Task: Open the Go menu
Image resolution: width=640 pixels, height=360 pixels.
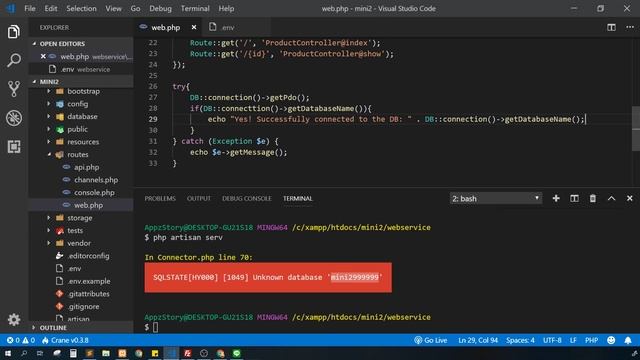Action: pyautogui.click(x=135, y=8)
